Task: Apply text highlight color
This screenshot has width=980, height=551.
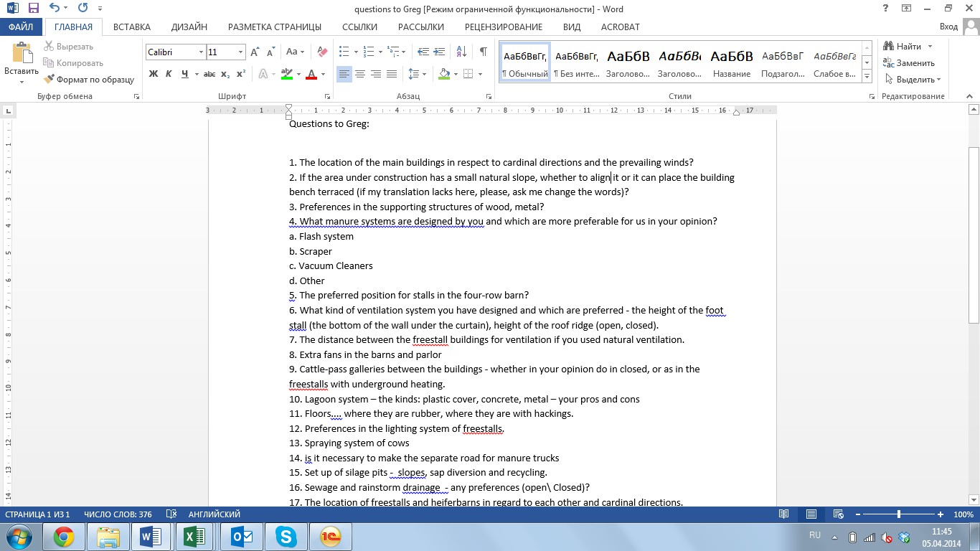Action: coord(287,74)
